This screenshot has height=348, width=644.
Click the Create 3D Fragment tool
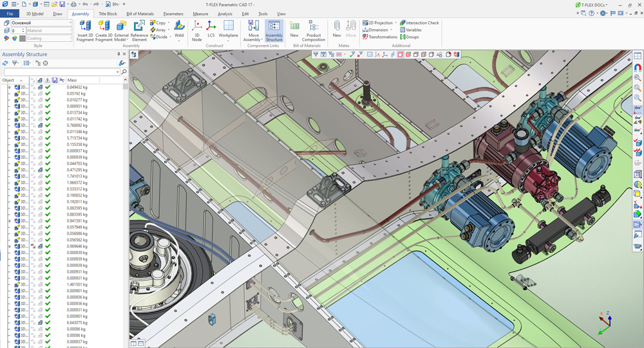pyautogui.click(x=104, y=31)
